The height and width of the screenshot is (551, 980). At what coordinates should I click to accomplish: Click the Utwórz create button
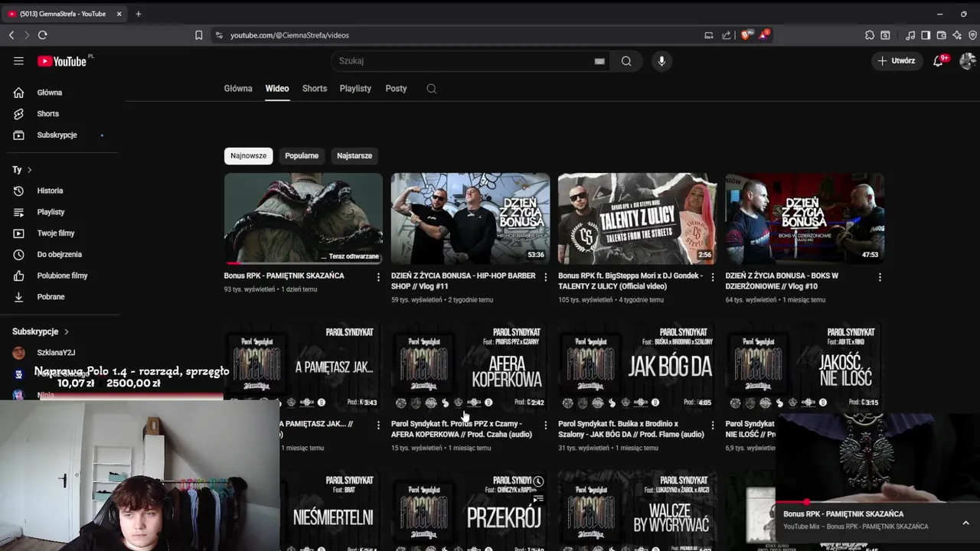[x=897, y=61]
